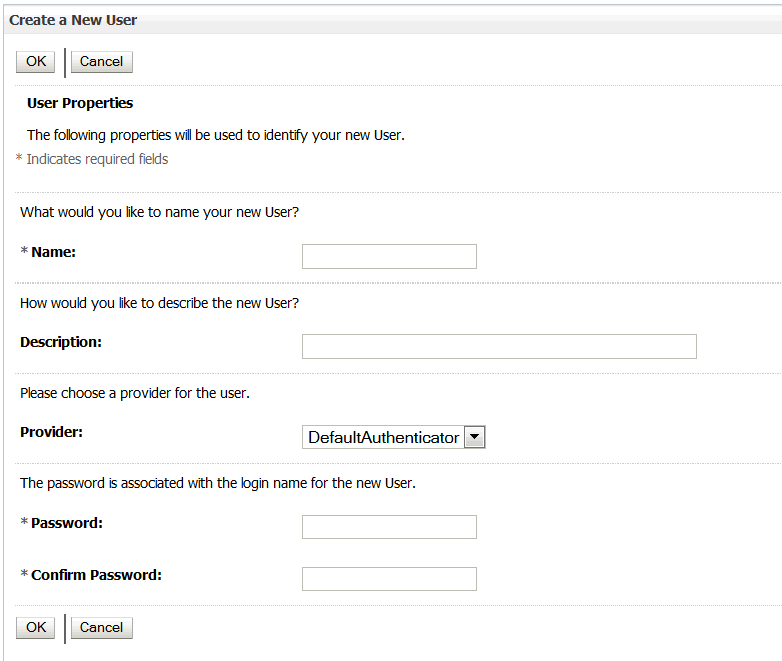Click the choose a provider instruction text
The height and width of the screenshot is (661, 782).
click(x=135, y=393)
